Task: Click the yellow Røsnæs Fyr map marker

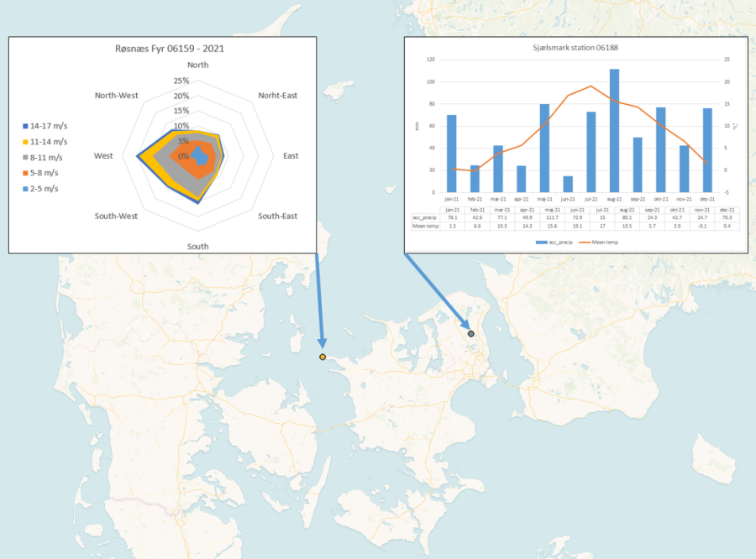Action: [x=323, y=358]
